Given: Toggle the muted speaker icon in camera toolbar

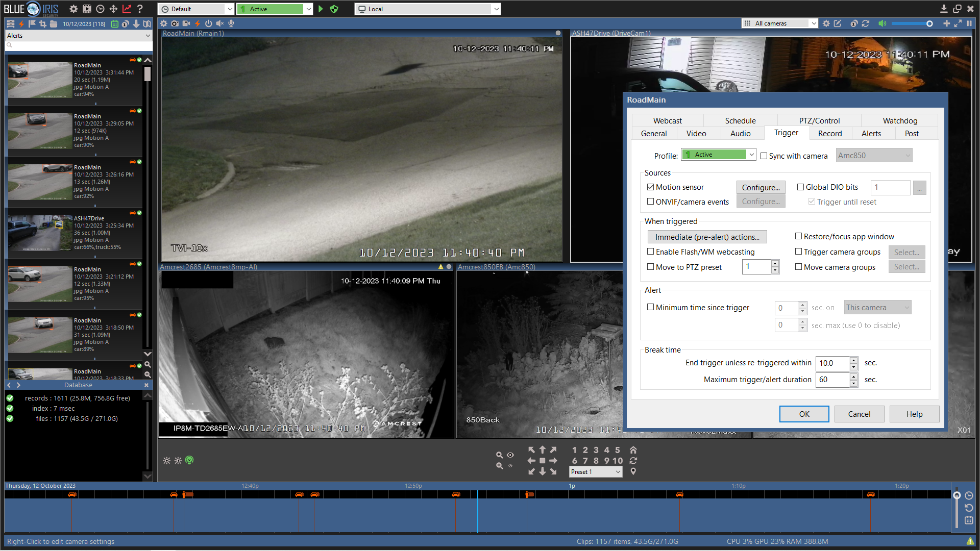Looking at the screenshot, I should 220,23.
